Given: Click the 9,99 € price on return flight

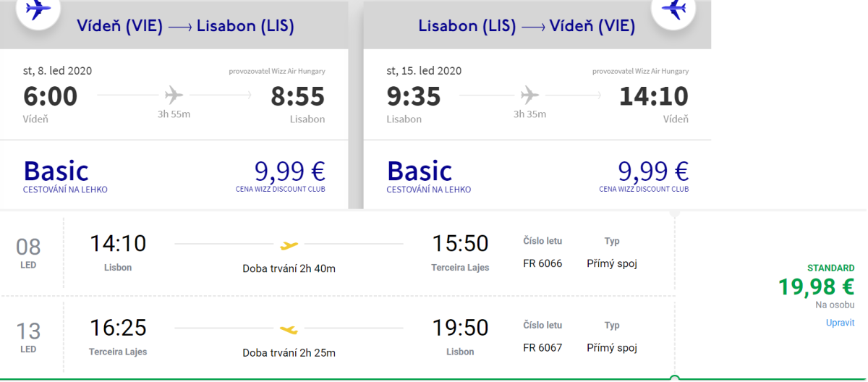Looking at the screenshot, I should pos(652,171).
